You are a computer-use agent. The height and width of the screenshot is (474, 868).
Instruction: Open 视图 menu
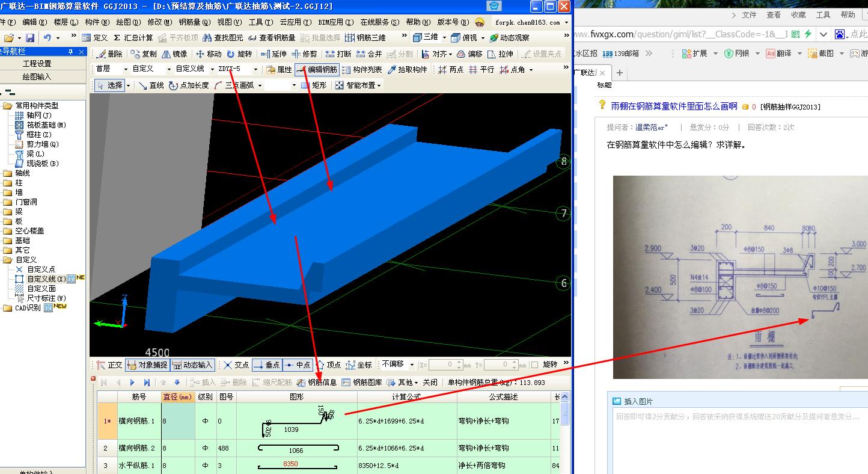(x=229, y=22)
